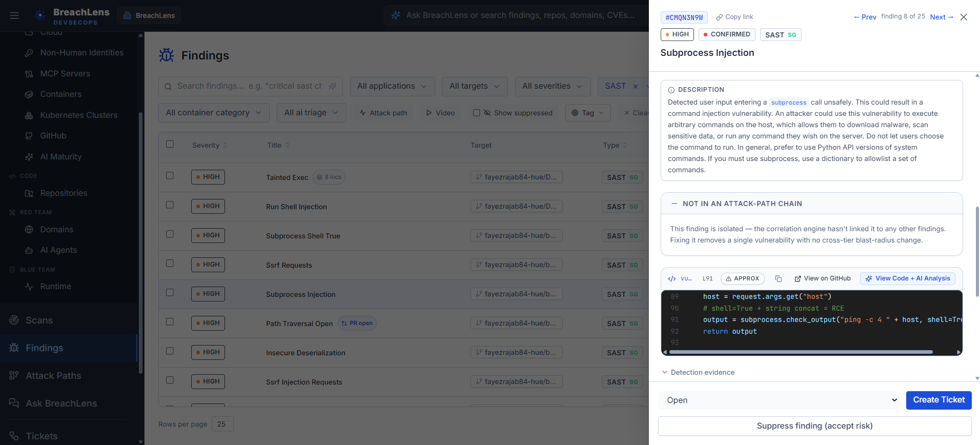Select the Ssrf Requests row checkbox
This screenshot has width=980, height=445.
pos(170,263)
